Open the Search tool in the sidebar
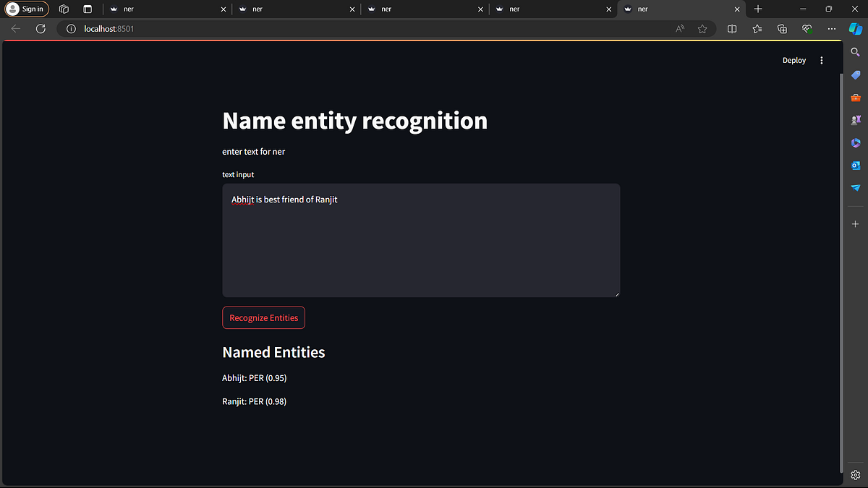Screen dimensions: 868x488 (x=855, y=51)
